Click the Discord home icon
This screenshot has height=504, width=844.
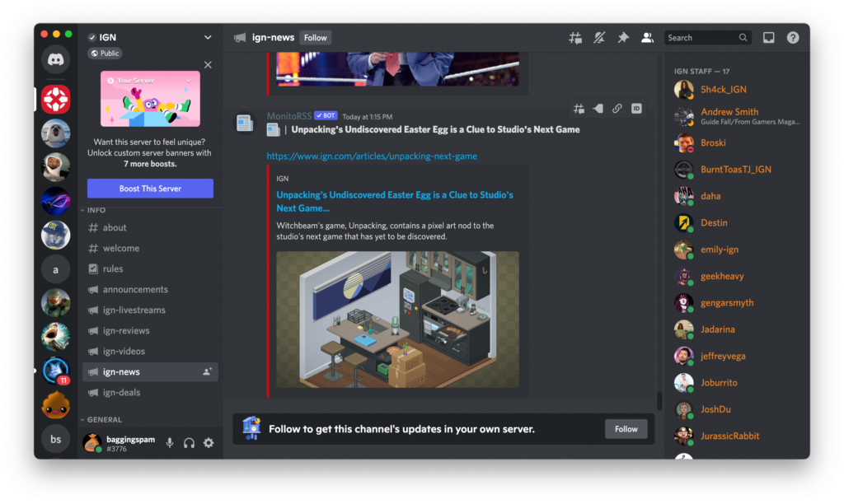[x=56, y=59]
